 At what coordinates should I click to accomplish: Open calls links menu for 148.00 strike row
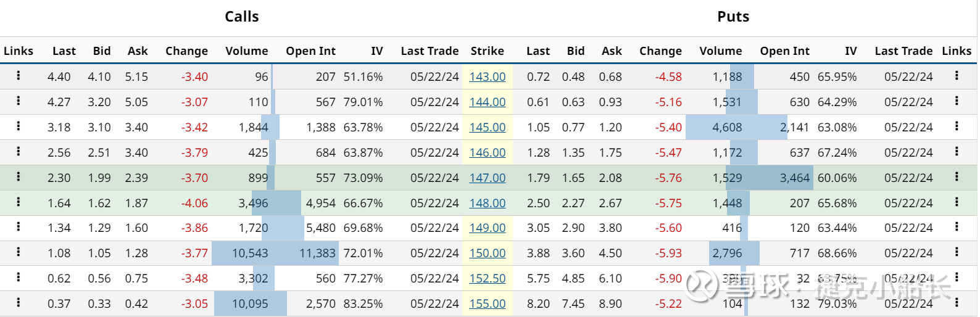coord(19,202)
